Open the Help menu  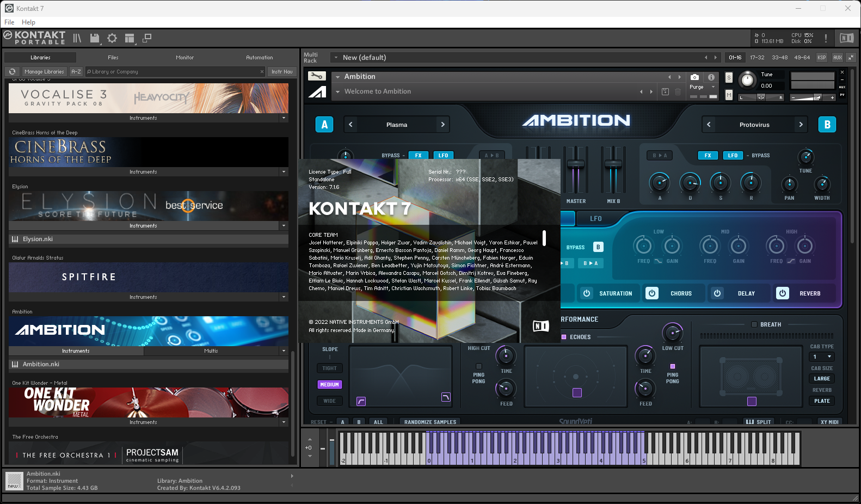pos(28,22)
